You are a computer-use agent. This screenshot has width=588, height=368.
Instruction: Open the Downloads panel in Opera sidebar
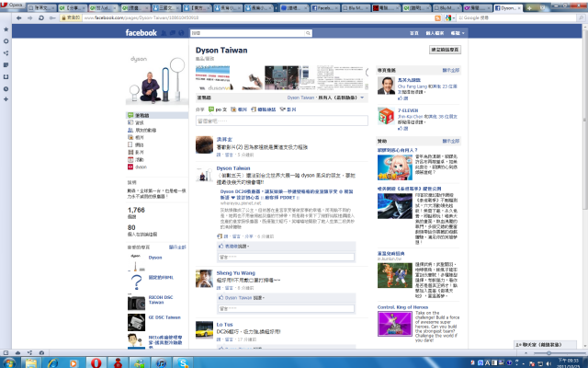click(6, 76)
